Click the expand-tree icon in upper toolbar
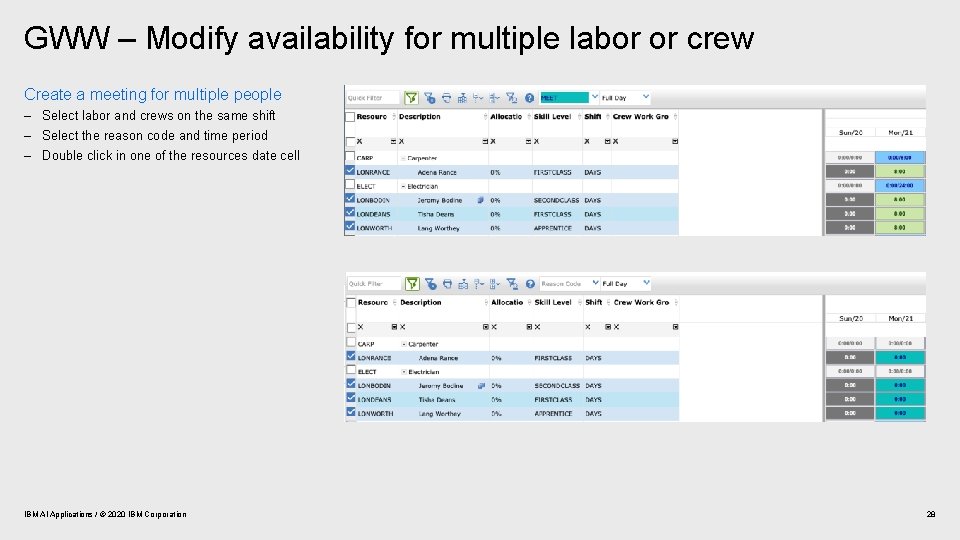 478,98
